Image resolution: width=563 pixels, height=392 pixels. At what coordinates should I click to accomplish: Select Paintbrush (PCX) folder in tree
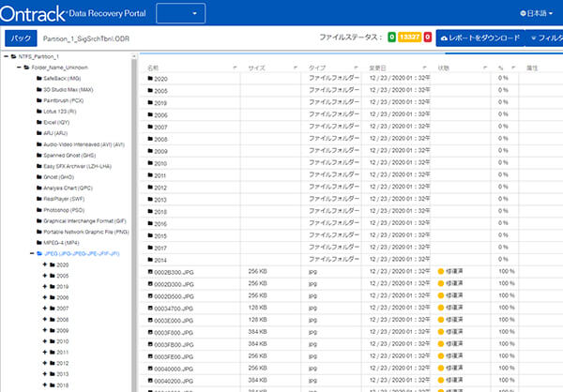(60, 100)
